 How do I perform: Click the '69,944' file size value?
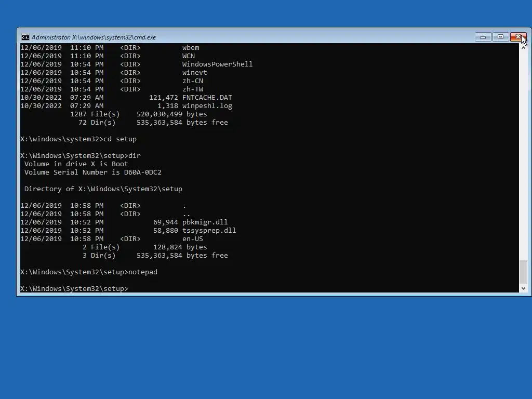166,222
